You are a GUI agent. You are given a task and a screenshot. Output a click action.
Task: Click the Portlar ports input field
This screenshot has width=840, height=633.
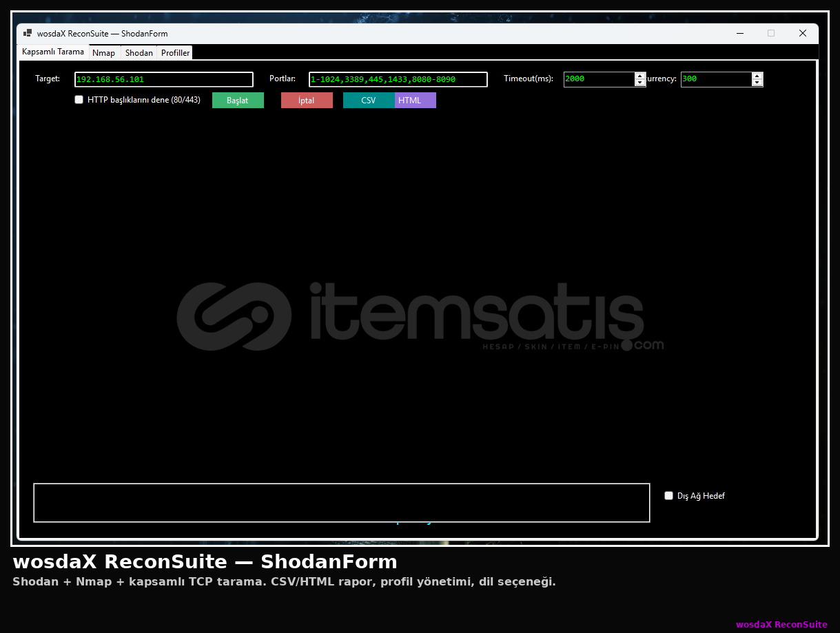398,79
